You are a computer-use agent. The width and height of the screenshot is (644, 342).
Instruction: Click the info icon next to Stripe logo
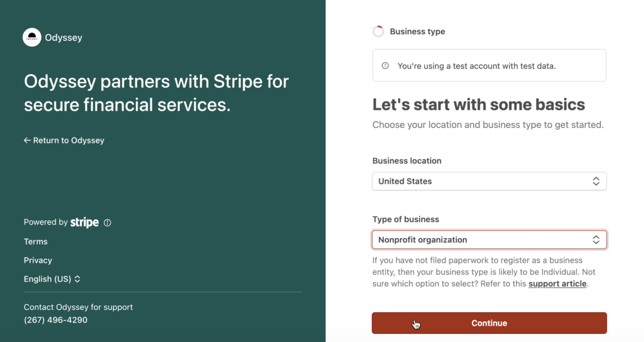107,223
